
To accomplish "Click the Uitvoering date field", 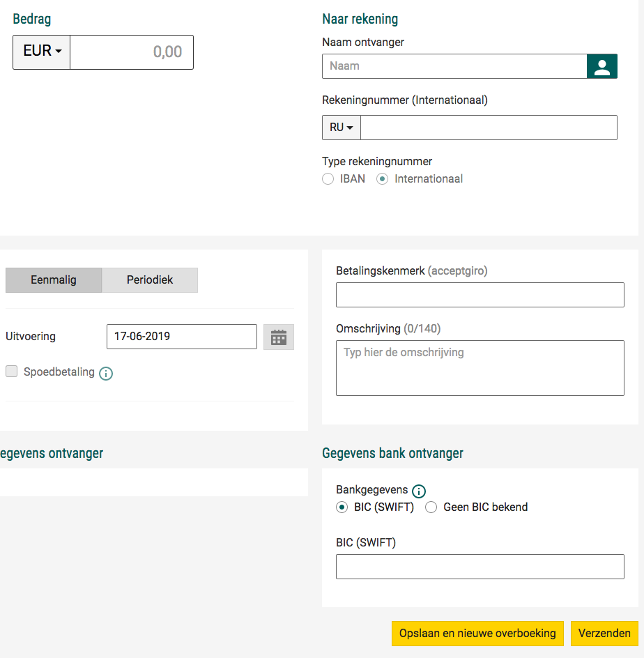I will tap(182, 337).
